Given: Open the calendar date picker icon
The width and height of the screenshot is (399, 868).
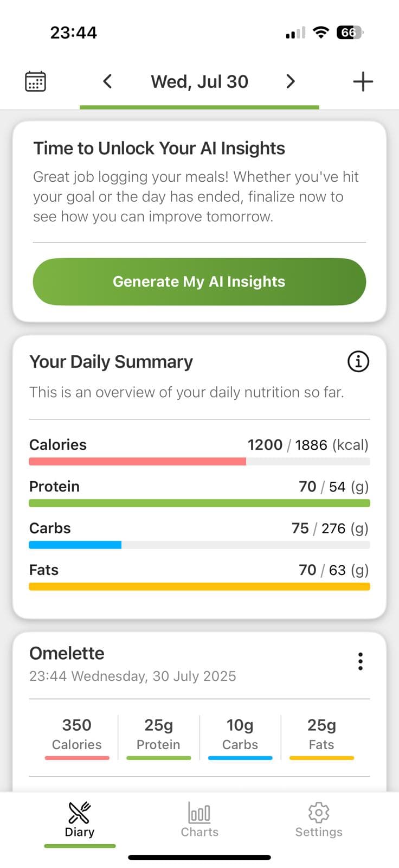Looking at the screenshot, I should point(36,81).
